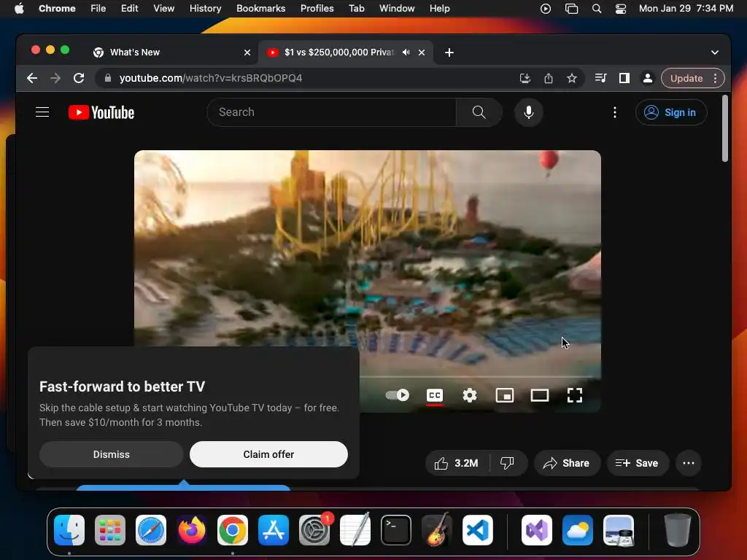Toggle the autoplay switch
This screenshot has width=747, height=560.
pos(398,395)
